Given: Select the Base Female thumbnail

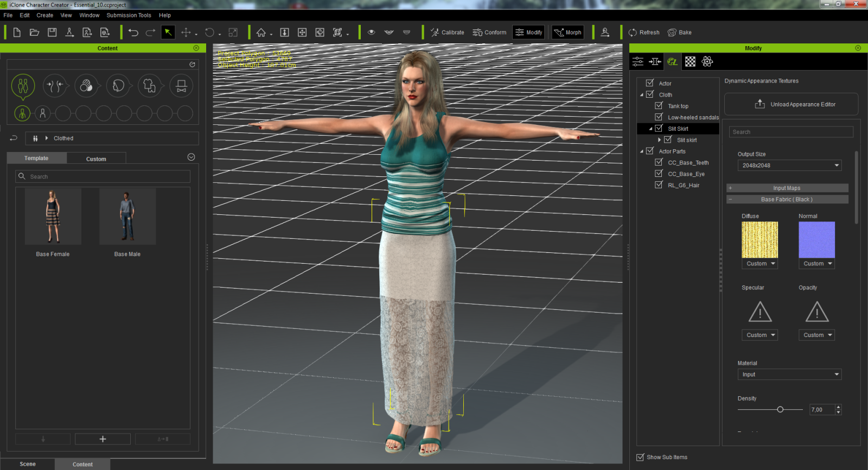Looking at the screenshot, I should click(53, 217).
